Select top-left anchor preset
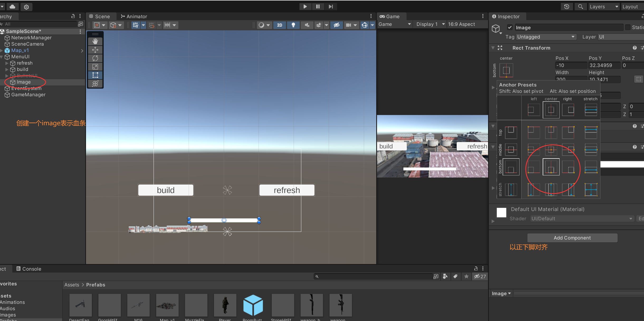This screenshot has height=321, width=644. [534, 132]
